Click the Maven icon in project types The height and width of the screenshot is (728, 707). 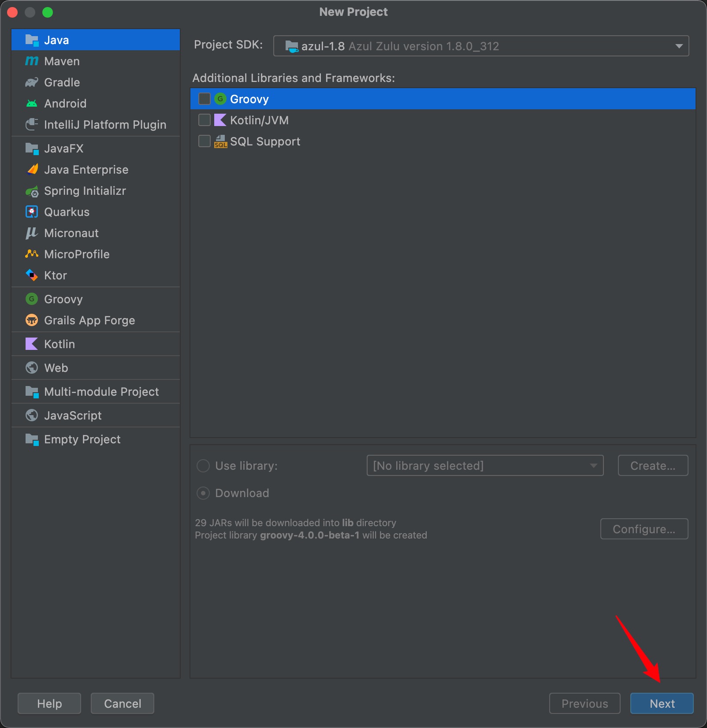click(32, 61)
